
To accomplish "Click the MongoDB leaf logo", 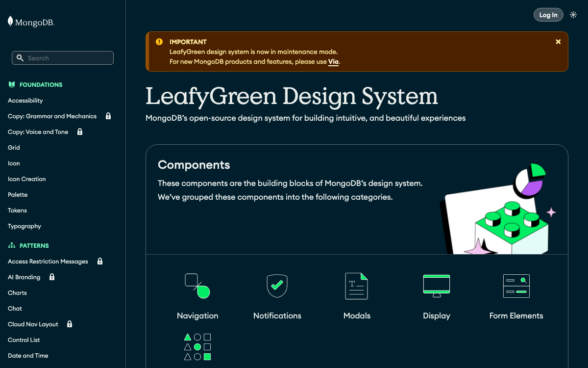I will pos(31,22).
